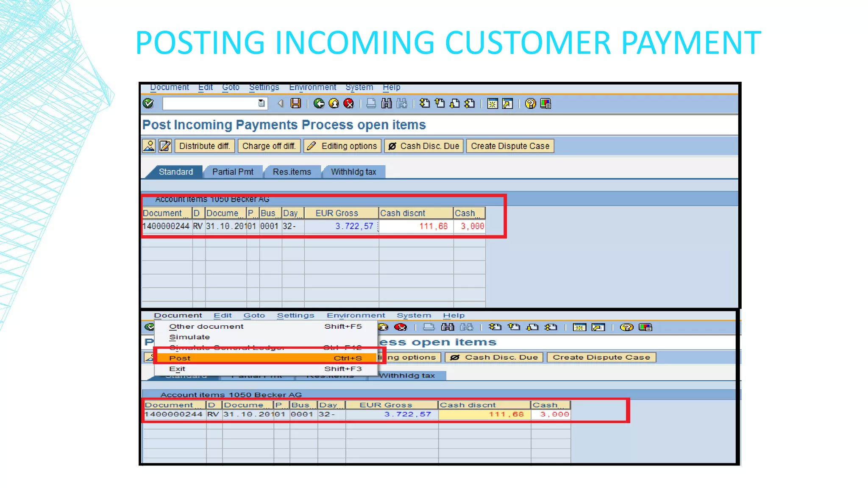The width and height of the screenshot is (868, 488).
Task: Click the red Cancel icon in top window
Action: point(349,103)
